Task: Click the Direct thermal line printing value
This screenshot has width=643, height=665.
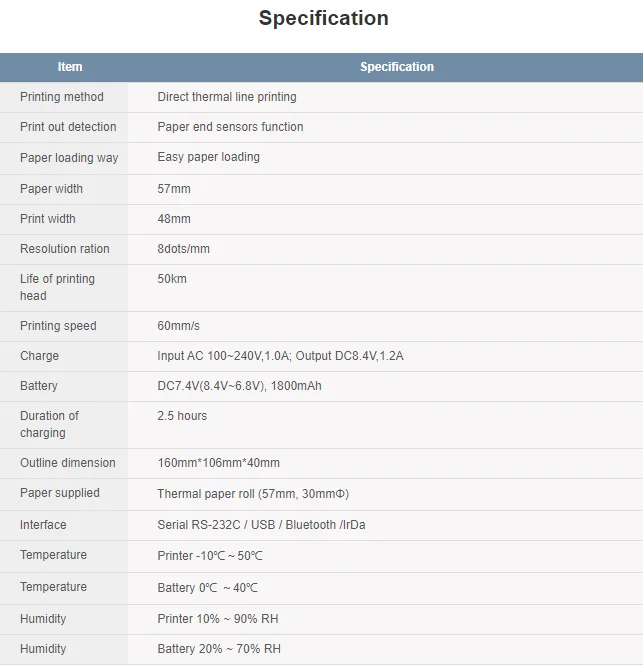Action: [x=227, y=97]
